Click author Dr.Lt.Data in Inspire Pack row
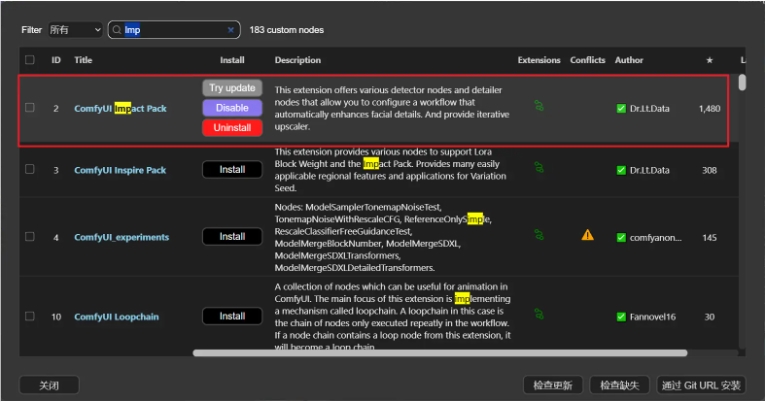Screen dimensions: 765x402 (649, 170)
